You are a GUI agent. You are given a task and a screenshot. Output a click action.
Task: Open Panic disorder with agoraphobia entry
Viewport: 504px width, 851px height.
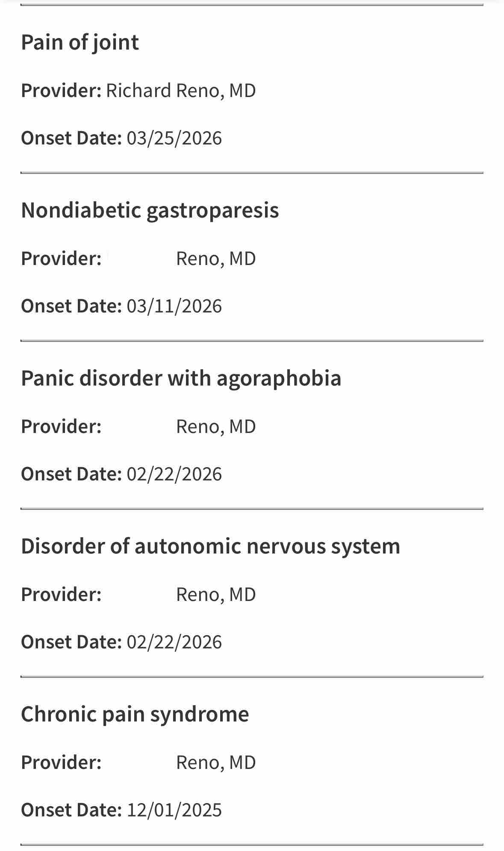coord(181,378)
